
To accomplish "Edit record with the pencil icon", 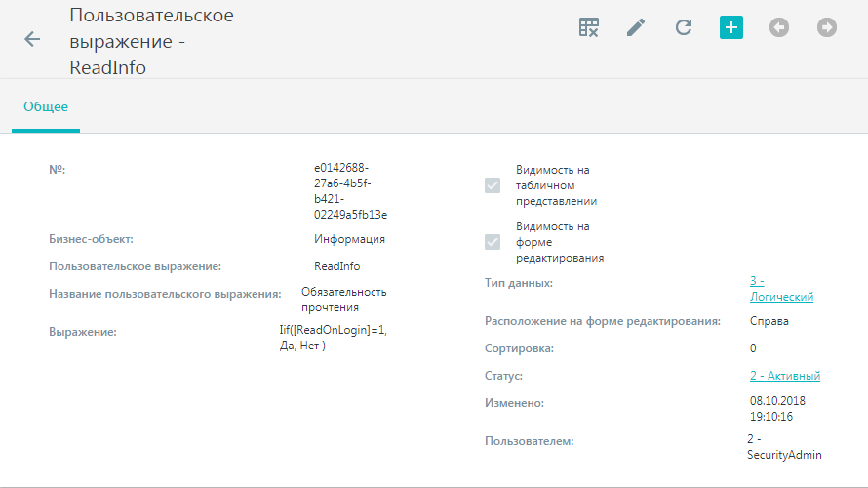I will (636, 27).
